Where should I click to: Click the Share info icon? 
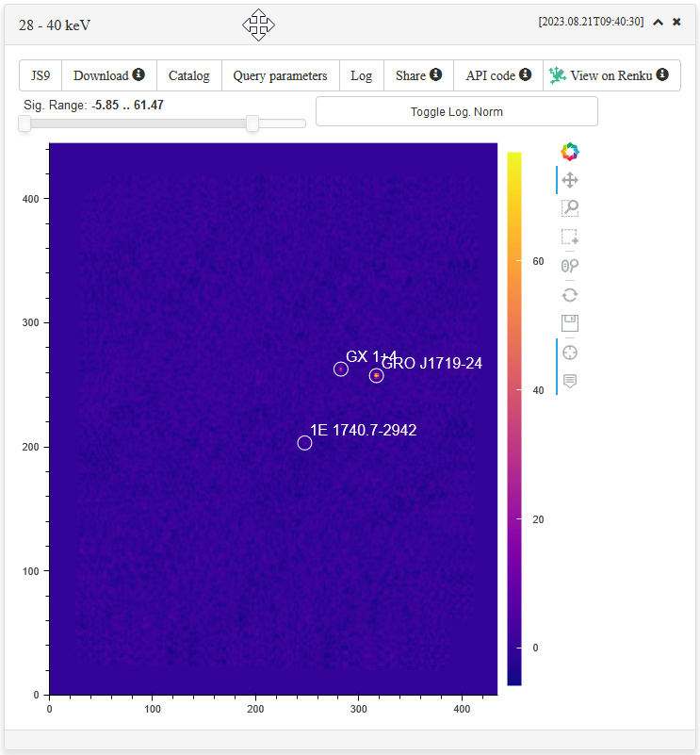(x=435, y=74)
